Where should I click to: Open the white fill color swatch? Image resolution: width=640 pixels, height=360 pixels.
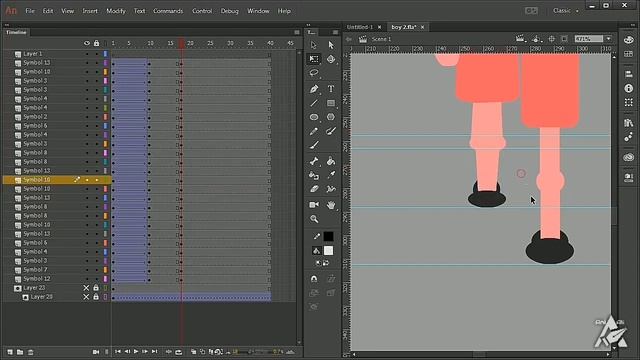point(328,251)
